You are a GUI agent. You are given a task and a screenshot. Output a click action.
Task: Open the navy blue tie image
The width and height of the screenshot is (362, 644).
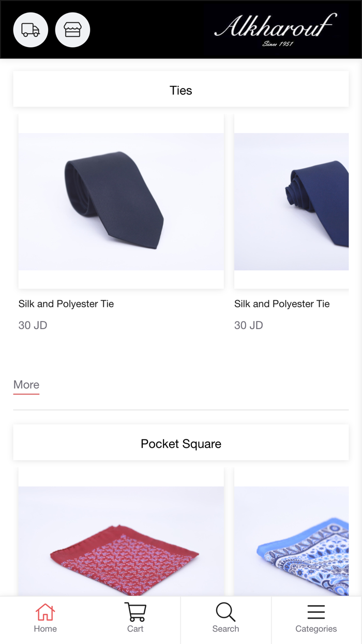292,201
